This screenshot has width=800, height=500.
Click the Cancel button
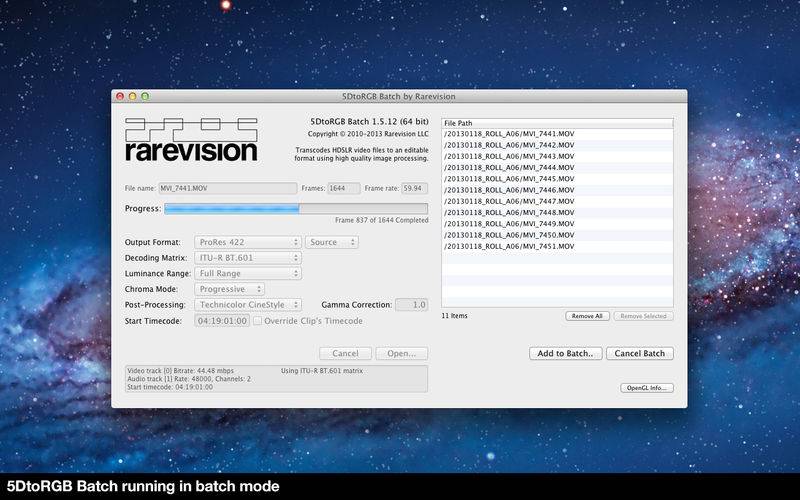(x=345, y=354)
